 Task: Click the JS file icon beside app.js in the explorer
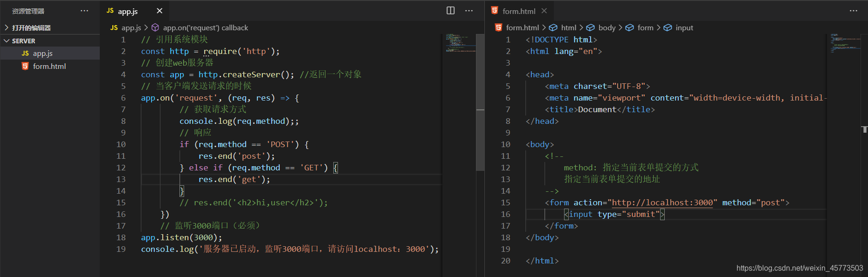pyautogui.click(x=25, y=54)
